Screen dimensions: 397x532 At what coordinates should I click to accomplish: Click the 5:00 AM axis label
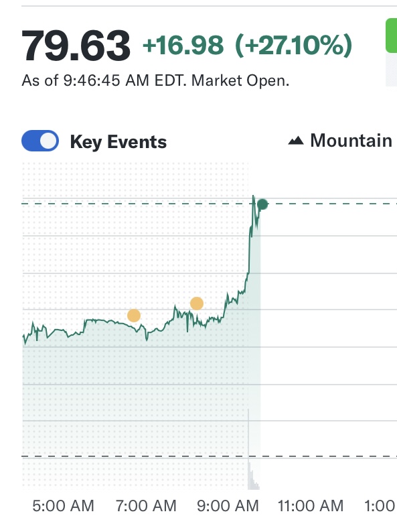click(x=63, y=506)
